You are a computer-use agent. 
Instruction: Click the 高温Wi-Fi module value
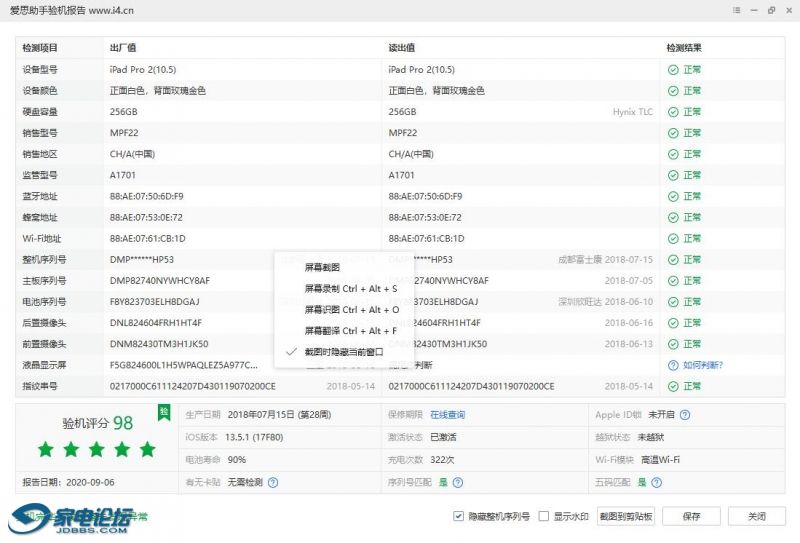pyautogui.click(x=660, y=460)
